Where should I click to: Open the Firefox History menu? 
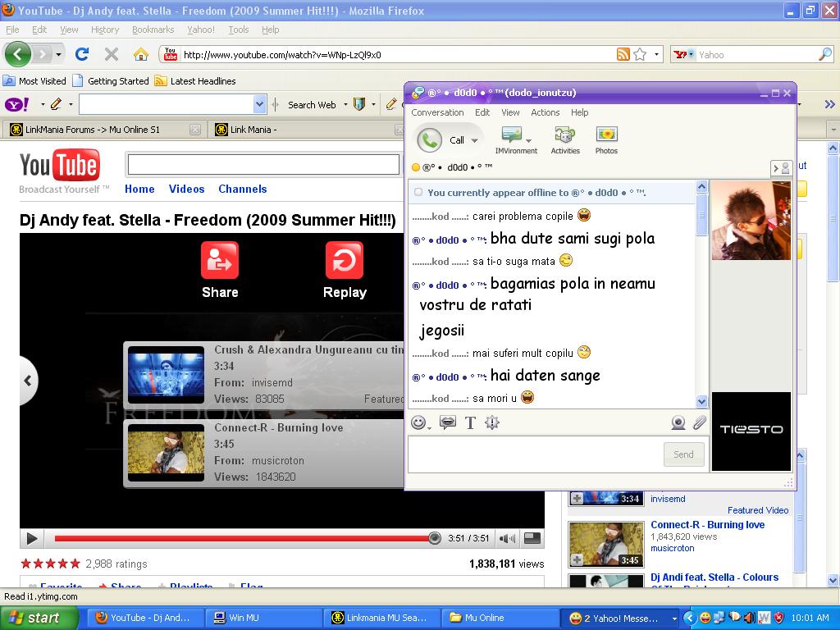click(x=105, y=30)
